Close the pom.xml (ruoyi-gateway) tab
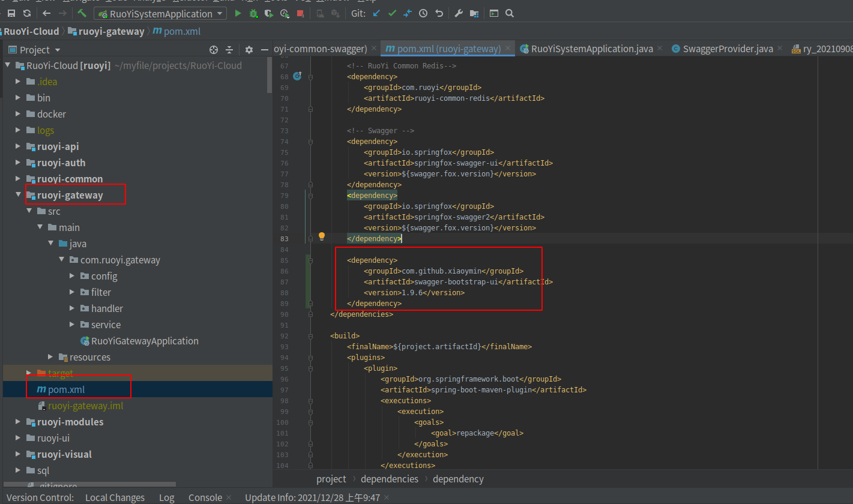 point(509,49)
